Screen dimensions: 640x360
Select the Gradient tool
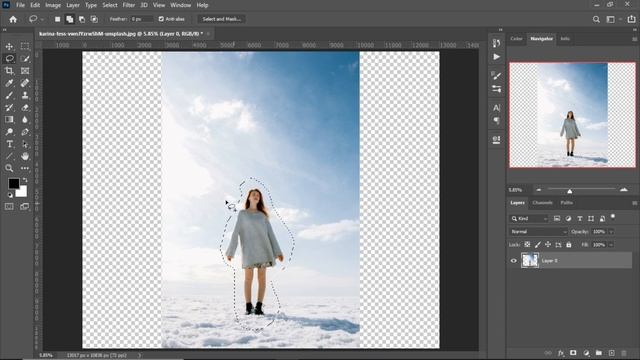(x=9, y=120)
